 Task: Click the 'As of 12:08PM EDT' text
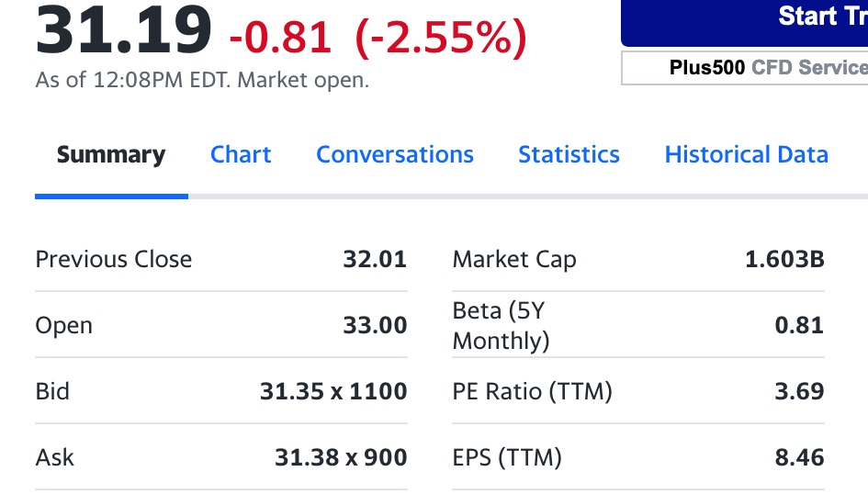point(131,80)
